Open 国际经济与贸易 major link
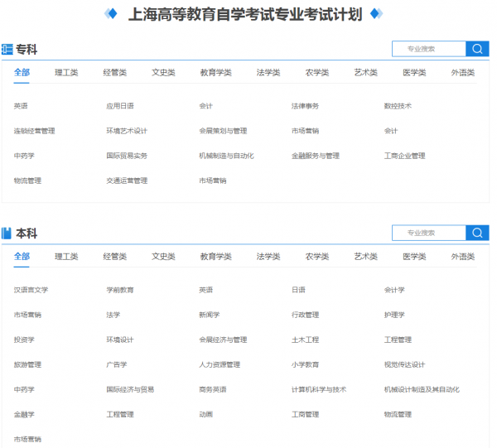This screenshot has width=497, height=448. [130, 389]
